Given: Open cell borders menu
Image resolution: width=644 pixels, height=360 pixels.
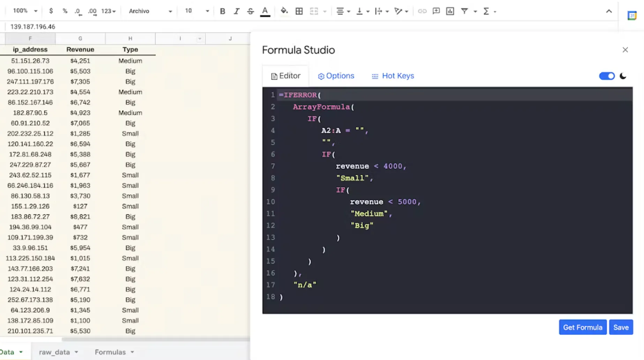Looking at the screenshot, I should click(299, 11).
